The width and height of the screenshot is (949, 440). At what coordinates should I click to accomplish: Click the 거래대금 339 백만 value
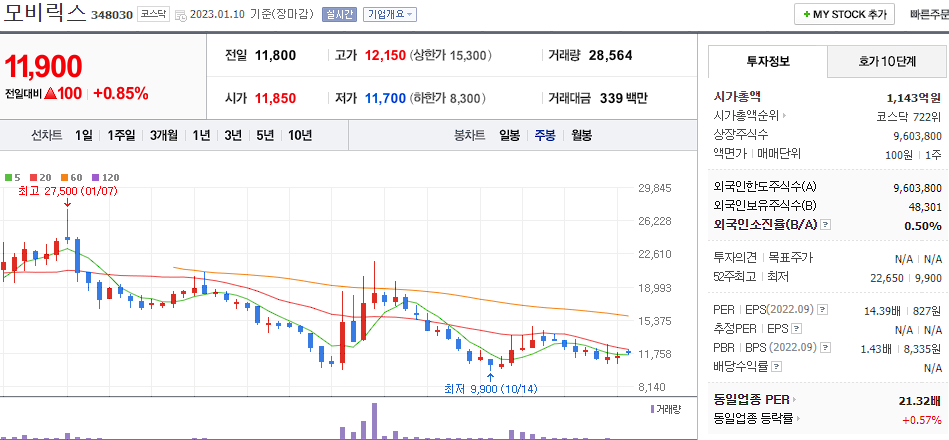click(x=623, y=99)
